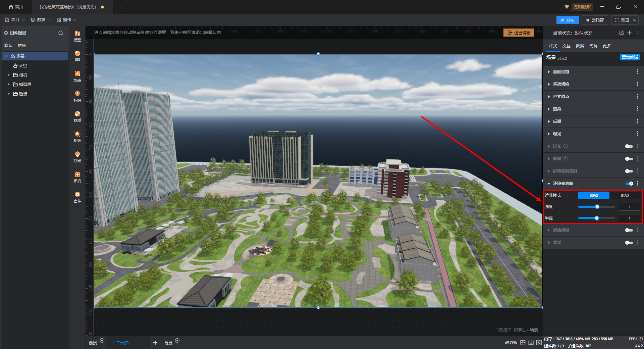Add a new state with the plus icon
Image resolution: width=644 pixels, height=349 pixels.
630,33
